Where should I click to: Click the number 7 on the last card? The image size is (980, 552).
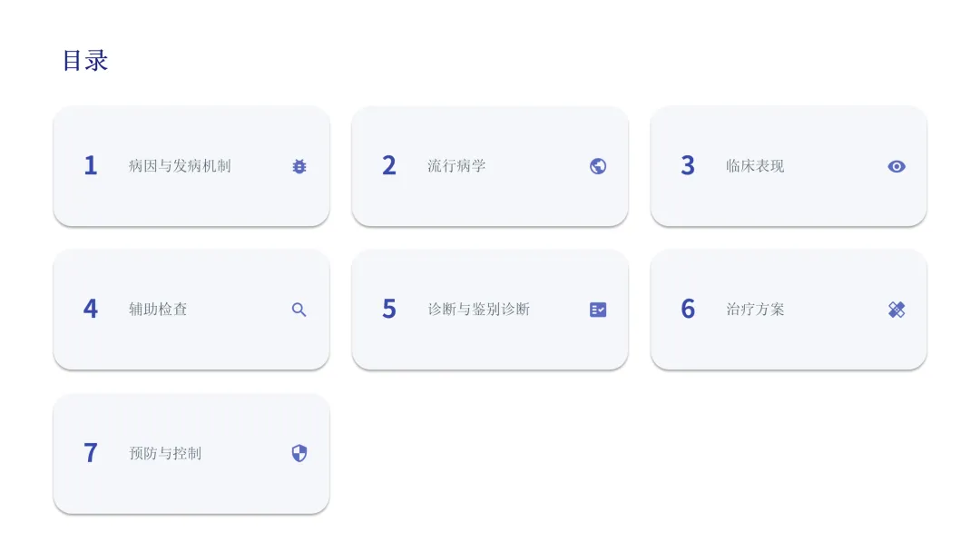point(91,453)
